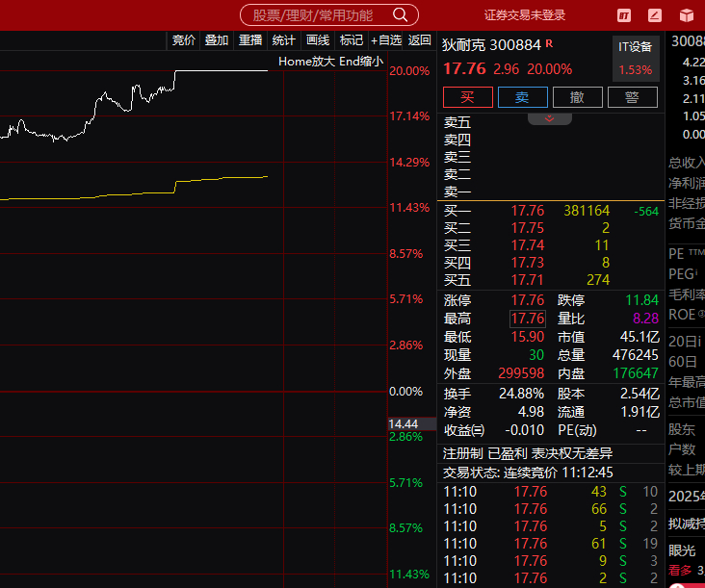Viewport: 705px width, 588px height.
Task: Click 内盘 value 176647
Action: [x=636, y=373]
